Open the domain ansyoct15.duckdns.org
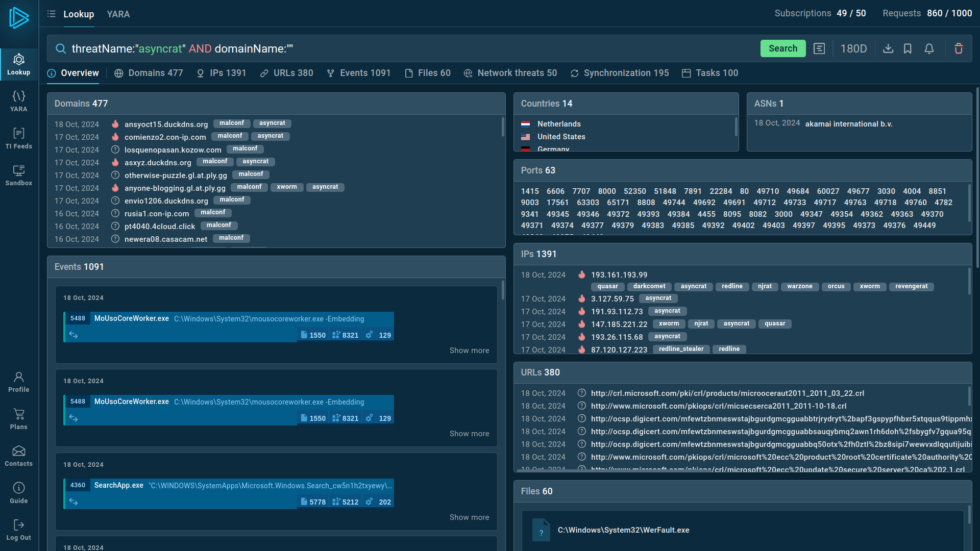This screenshot has width=980, height=551. (166, 124)
